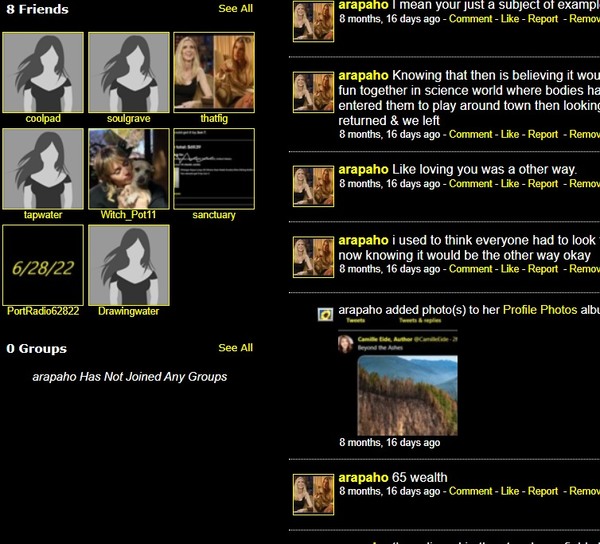Open soulgrave's profile avatar
The height and width of the screenshot is (544, 600).
[129, 73]
